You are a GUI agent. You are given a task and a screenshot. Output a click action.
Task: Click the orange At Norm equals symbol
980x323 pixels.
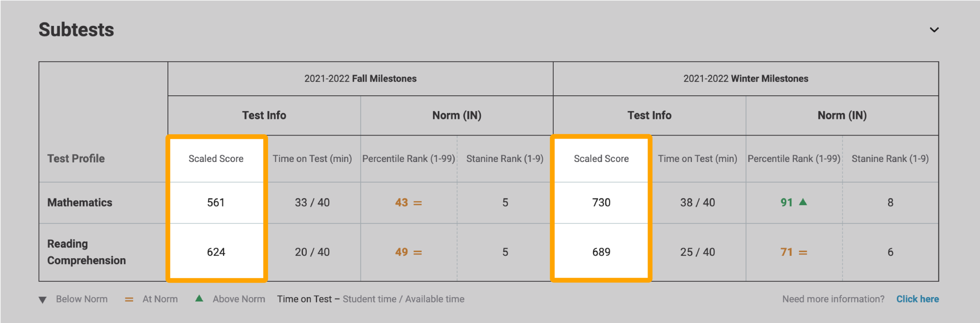click(128, 299)
